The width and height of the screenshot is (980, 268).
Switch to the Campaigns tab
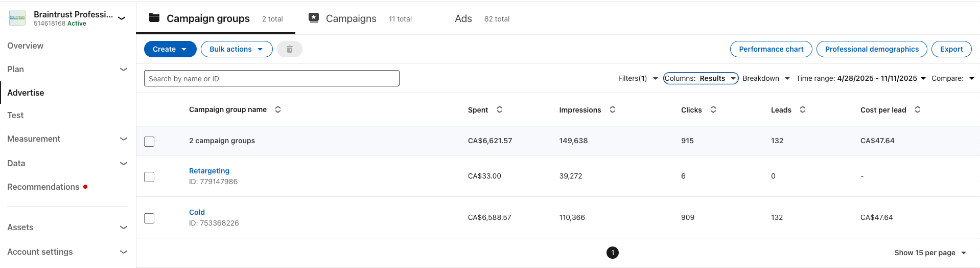351,18
